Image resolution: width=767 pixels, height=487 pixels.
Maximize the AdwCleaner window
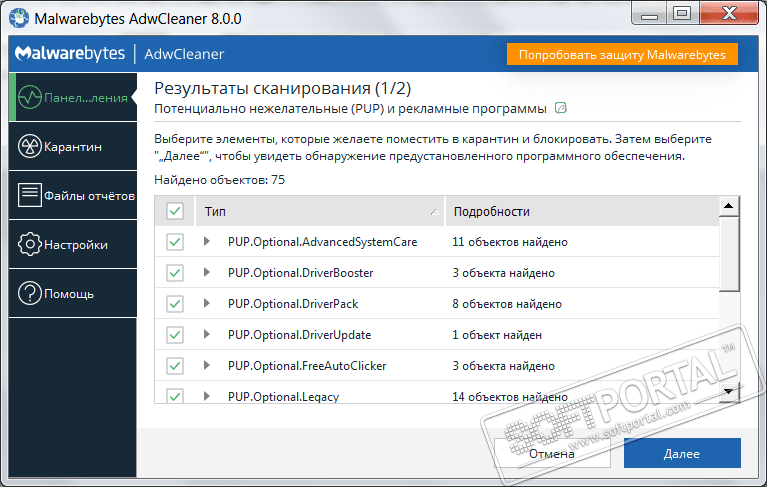(682, 14)
